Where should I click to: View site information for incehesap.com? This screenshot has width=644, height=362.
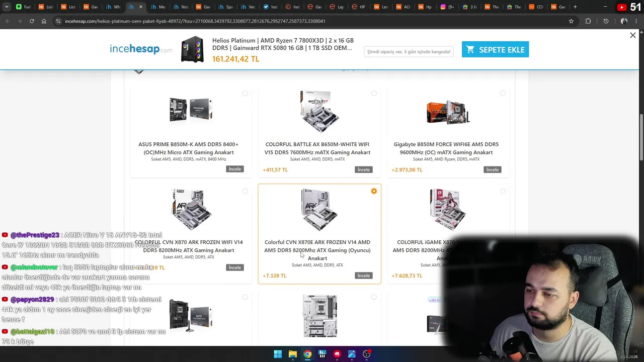[58, 21]
